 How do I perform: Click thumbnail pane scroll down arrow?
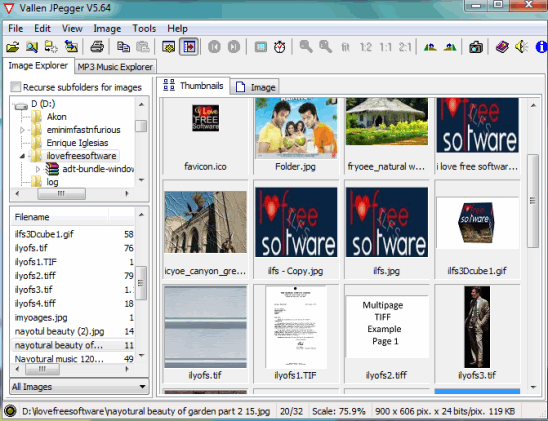tap(533, 387)
